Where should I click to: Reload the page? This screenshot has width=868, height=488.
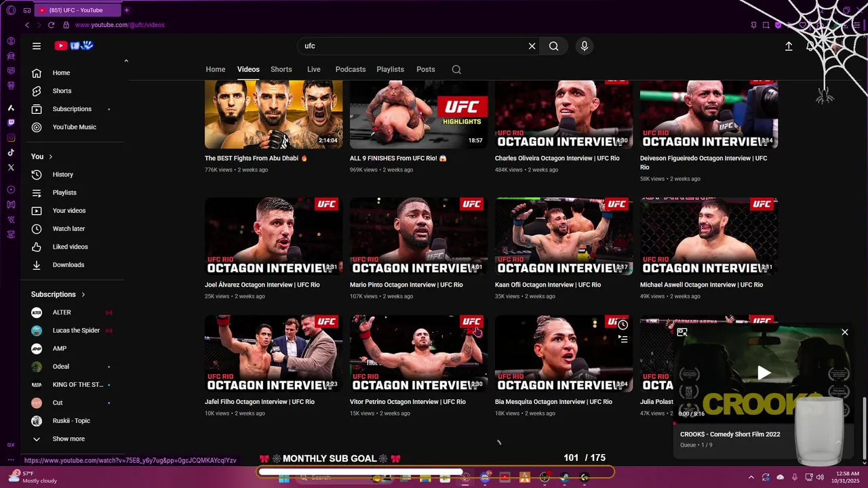click(51, 25)
